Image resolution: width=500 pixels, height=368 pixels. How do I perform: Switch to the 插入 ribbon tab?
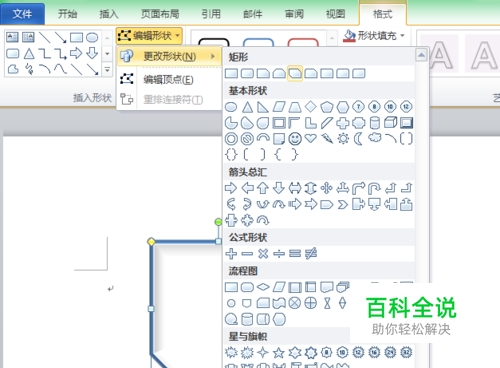(109, 14)
